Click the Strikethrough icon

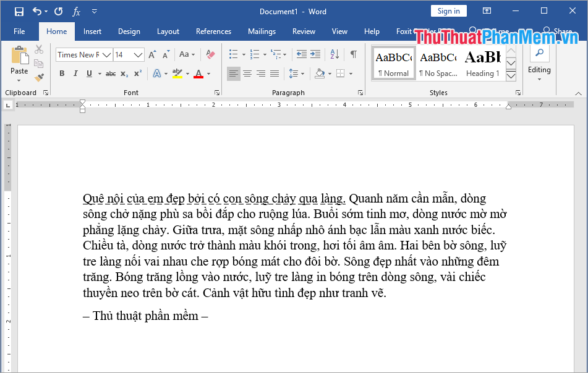[x=111, y=73]
